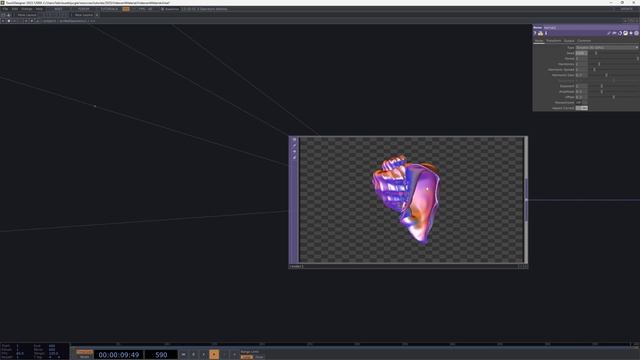Image resolution: width=640 pixels, height=360 pixels.
Task: Toggle the clone immune flag on the node
Action: [x=294, y=146]
